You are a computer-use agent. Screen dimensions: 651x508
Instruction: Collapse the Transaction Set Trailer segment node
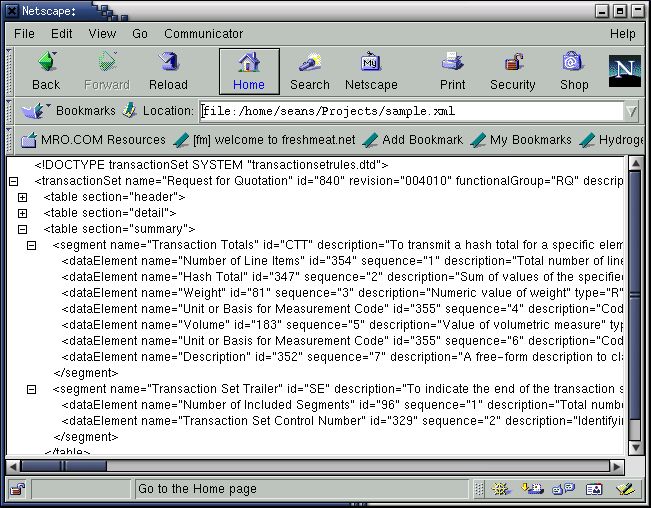pyautogui.click(x=32, y=390)
